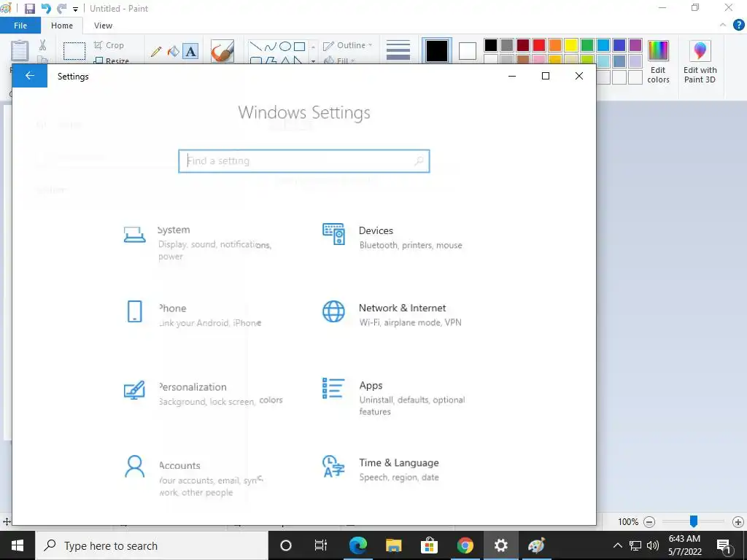747x560 pixels.
Task: Switch to the View ribbon tab
Action: pyautogui.click(x=103, y=26)
